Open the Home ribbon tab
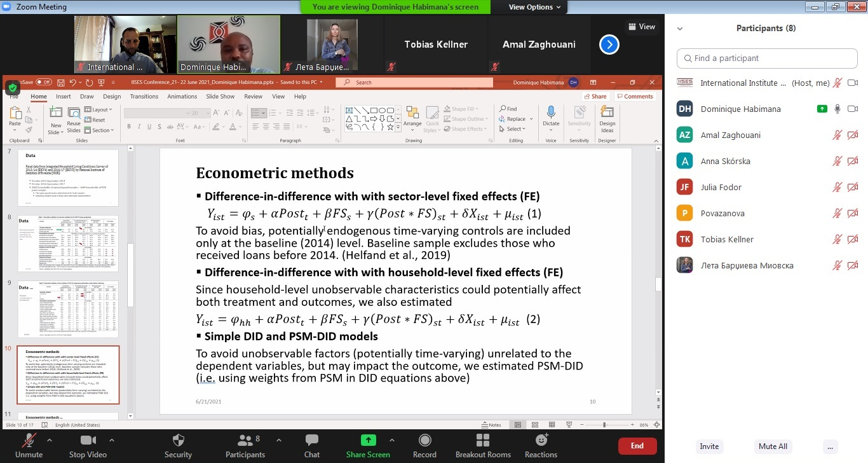 pyautogui.click(x=39, y=97)
